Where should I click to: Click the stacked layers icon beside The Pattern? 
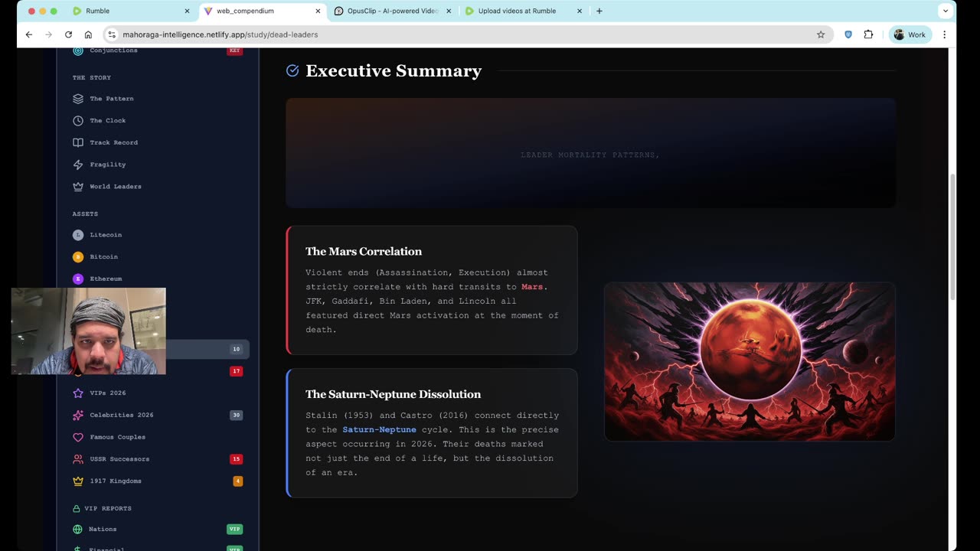[78, 99]
